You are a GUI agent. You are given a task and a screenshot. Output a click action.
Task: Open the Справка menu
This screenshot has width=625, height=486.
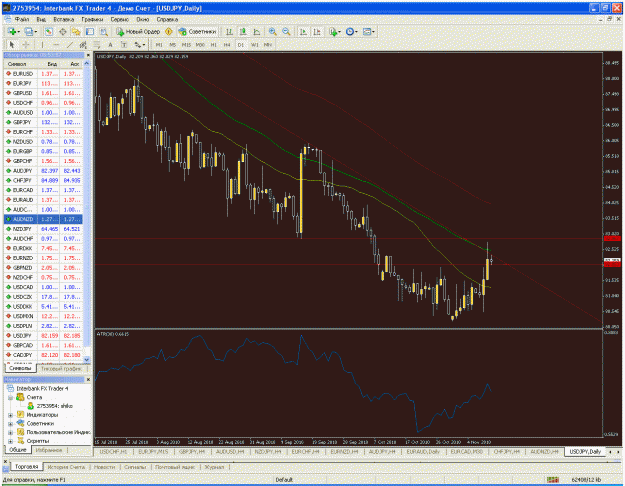tap(167, 19)
